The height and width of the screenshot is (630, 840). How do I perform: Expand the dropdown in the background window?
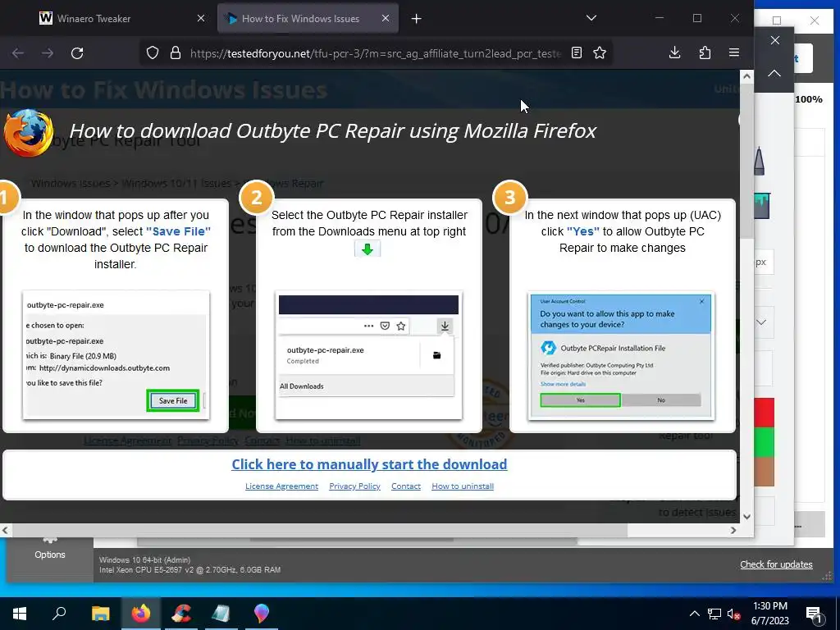click(761, 322)
